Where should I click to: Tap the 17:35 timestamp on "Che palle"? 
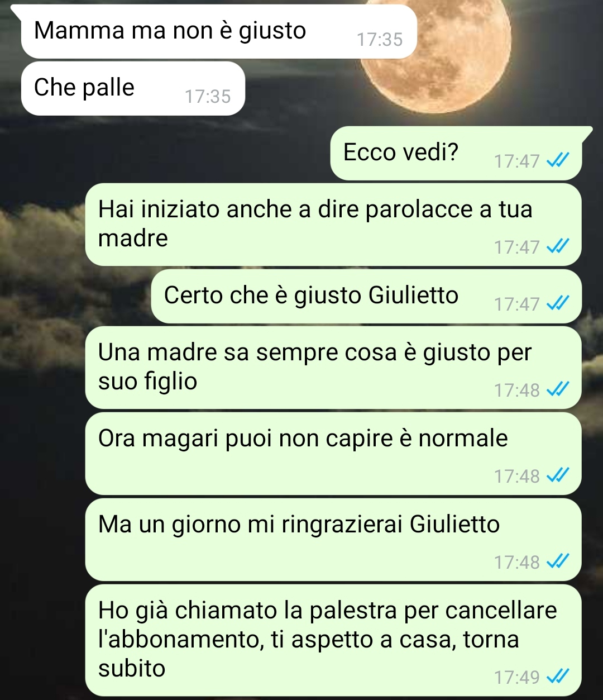[x=208, y=97]
